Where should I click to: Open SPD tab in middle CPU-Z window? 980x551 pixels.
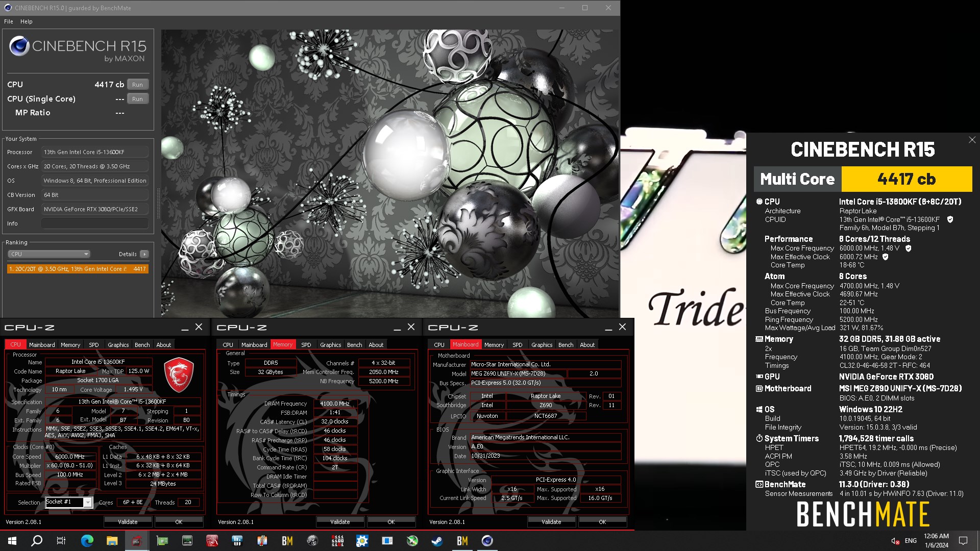pyautogui.click(x=306, y=345)
